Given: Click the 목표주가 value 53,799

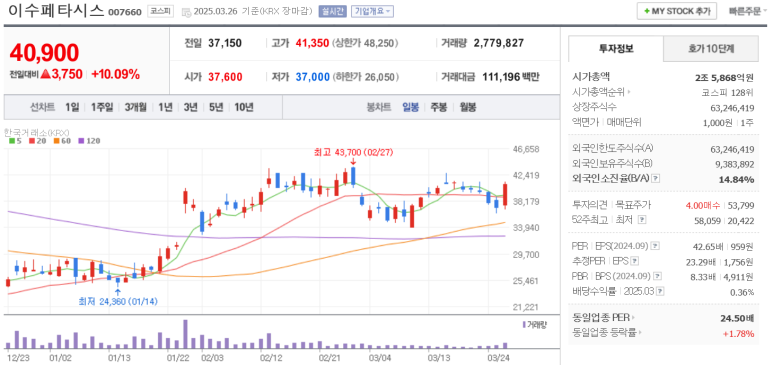Looking at the screenshot, I should (742, 206).
